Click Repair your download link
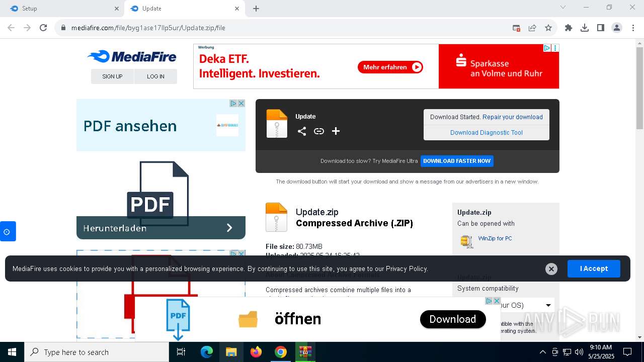The height and width of the screenshot is (362, 644). point(513,117)
